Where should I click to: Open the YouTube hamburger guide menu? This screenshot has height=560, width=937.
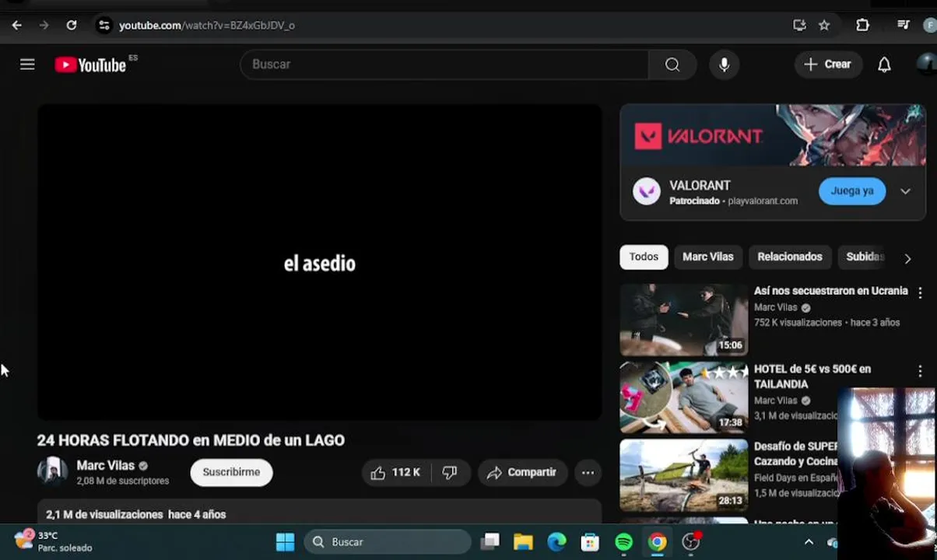tap(27, 65)
